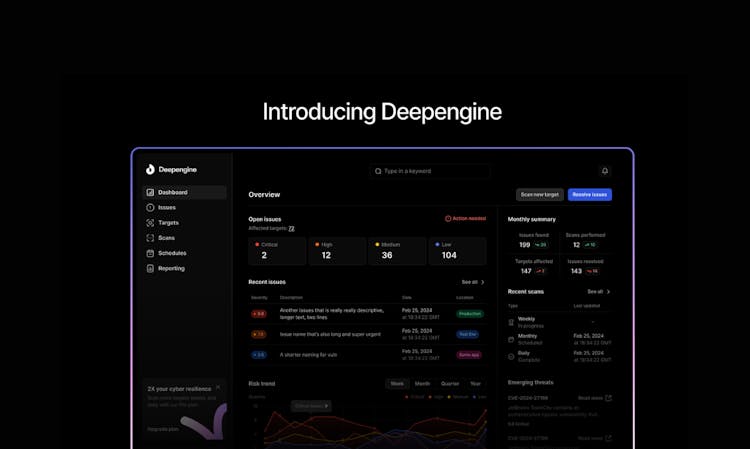Select the Year tab in Risk trend
The height and width of the screenshot is (449, 750).
(475, 383)
